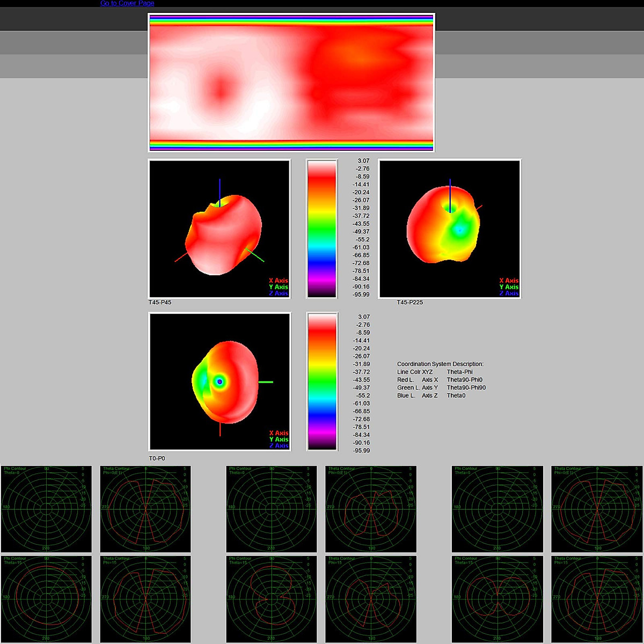Select the T45-P45 3D pattern view

coord(219,229)
